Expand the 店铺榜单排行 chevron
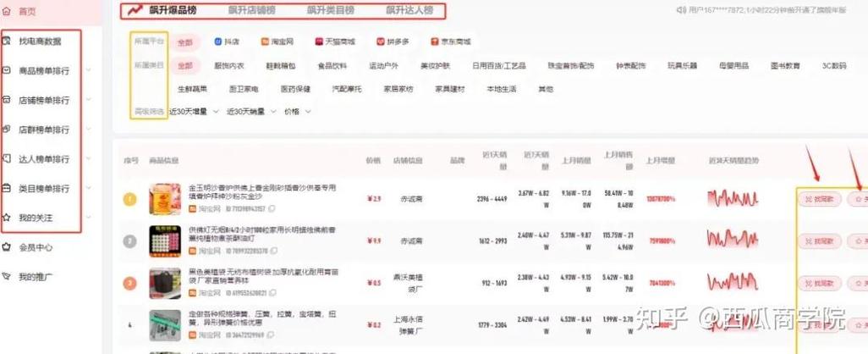 coord(89,100)
